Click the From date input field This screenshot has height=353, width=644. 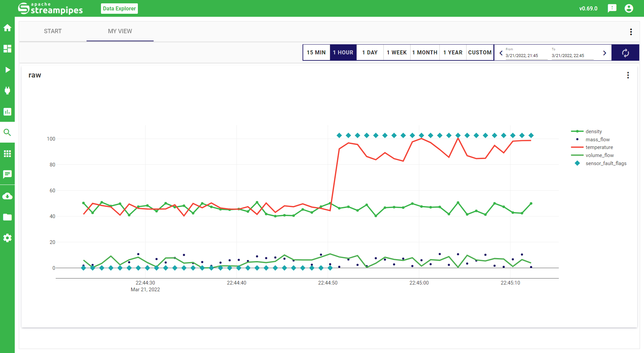[526, 56]
